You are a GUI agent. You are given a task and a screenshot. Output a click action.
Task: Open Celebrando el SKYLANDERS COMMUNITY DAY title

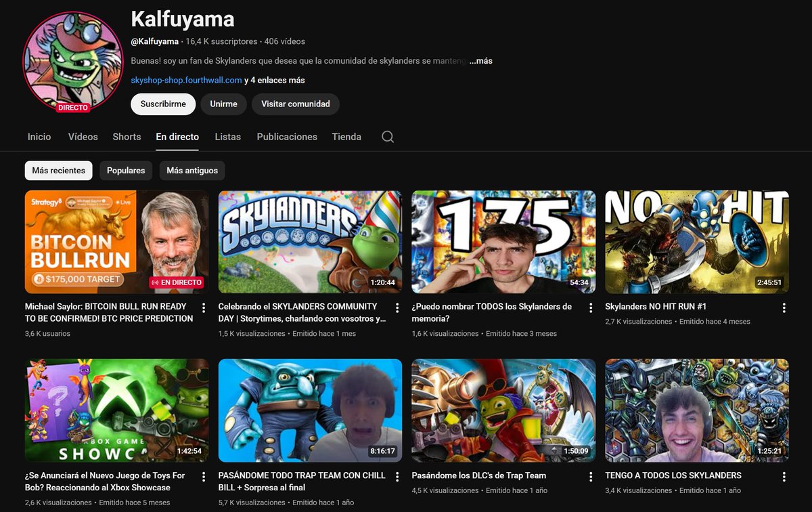(x=302, y=312)
